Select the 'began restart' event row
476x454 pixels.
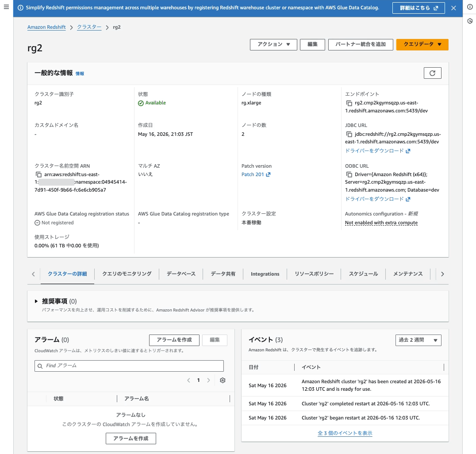click(x=345, y=418)
